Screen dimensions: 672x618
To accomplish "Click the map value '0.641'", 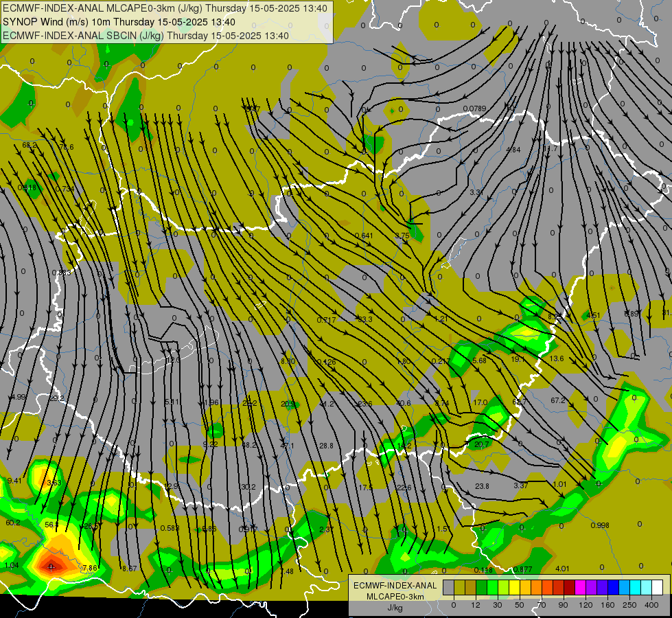I will tap(364, 236).
